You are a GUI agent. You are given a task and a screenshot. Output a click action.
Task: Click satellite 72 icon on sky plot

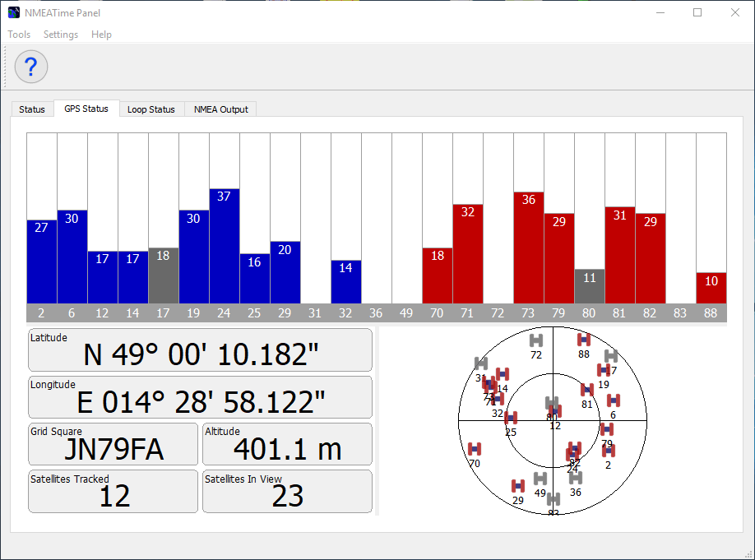pyautogui.click(x=536, y=340)
